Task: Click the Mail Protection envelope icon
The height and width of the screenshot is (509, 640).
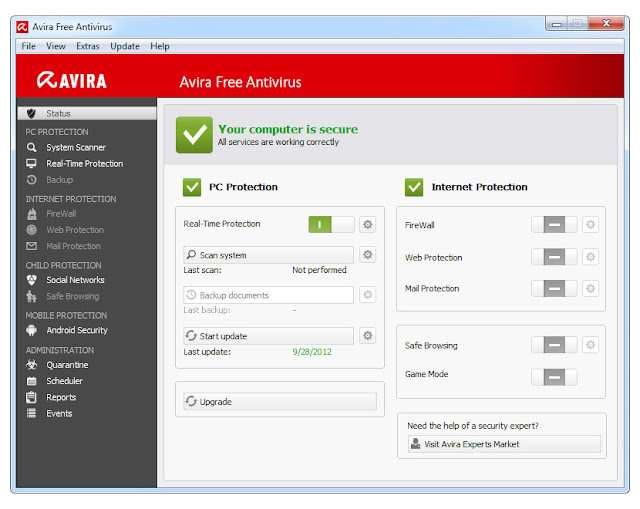Action: (x=31, y=246)
